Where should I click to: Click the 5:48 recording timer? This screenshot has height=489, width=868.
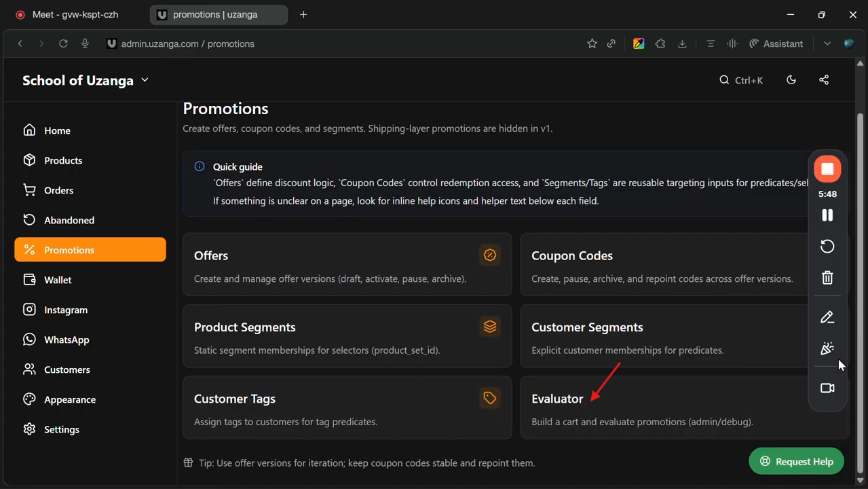pos(827,194)
